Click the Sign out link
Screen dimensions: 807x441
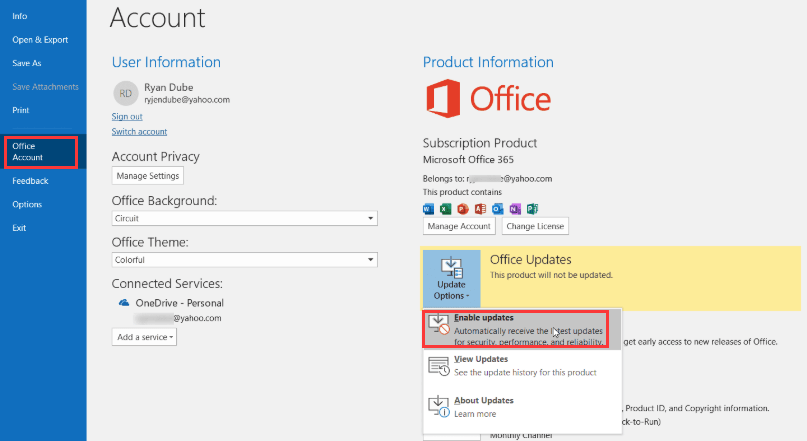pos(127,116)
